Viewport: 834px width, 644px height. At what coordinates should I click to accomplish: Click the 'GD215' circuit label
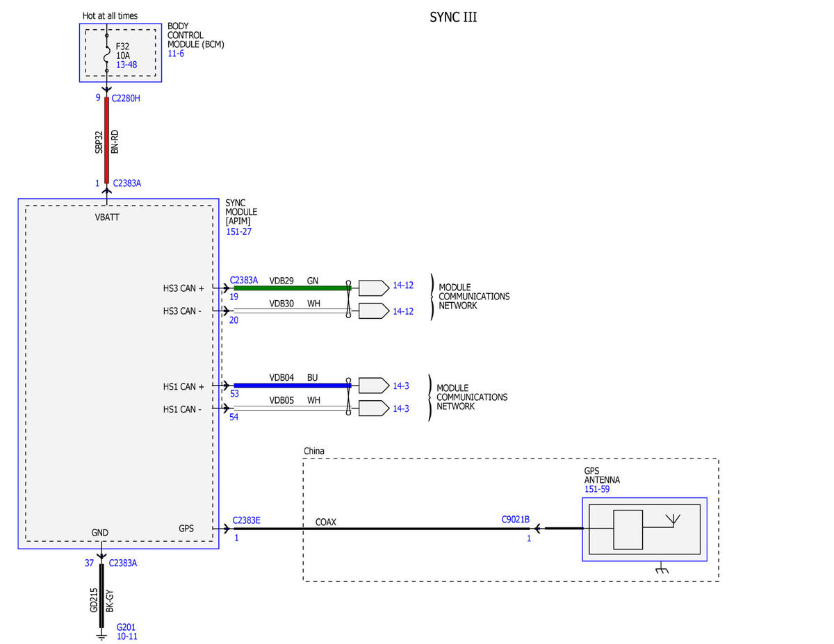pos(94,600)
